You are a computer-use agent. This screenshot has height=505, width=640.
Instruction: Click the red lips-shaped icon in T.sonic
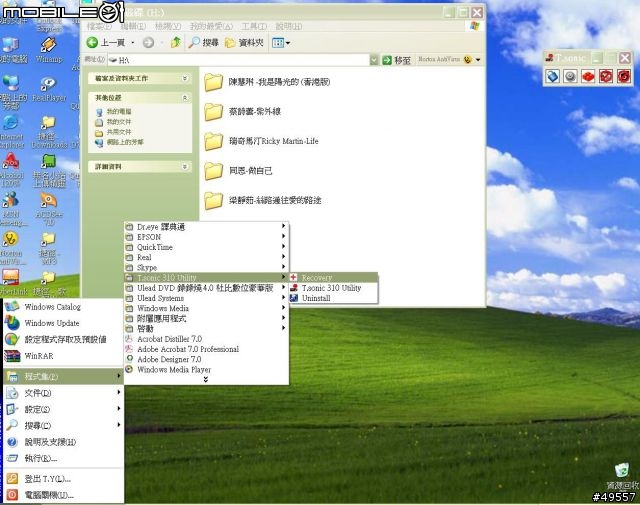point(588,76)
